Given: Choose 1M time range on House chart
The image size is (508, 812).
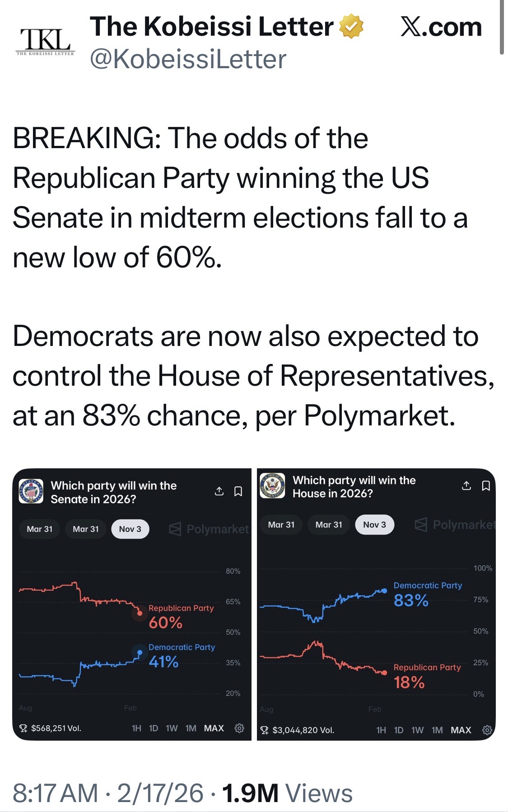Looking at the screenshot, I should (437, 730).
